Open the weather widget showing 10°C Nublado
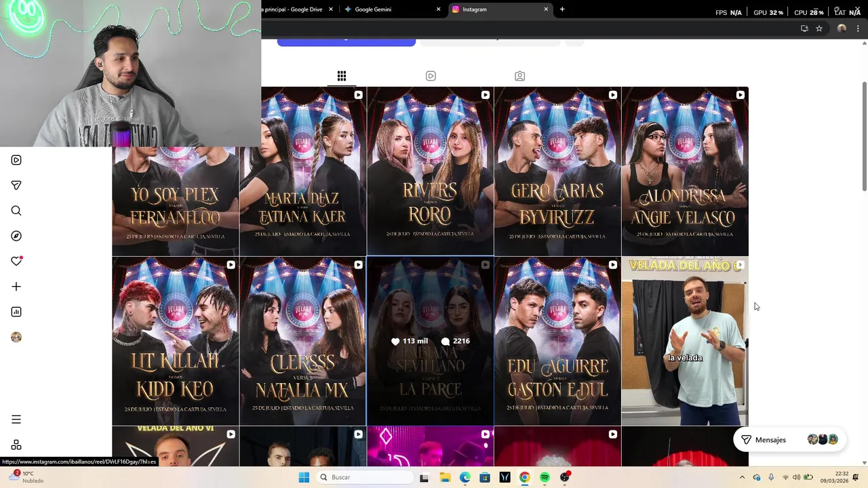The width and height of the screenshot is (868, 488). [24, 477]
